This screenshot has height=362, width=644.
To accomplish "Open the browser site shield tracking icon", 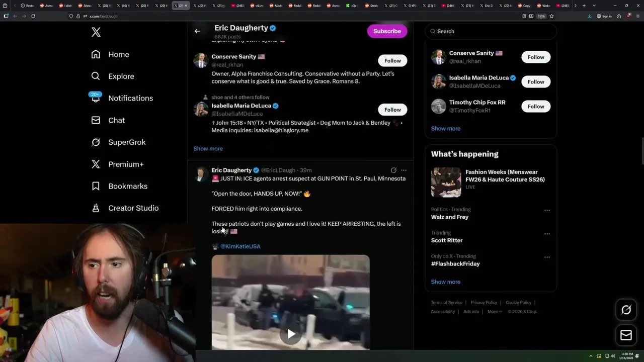I will click(x=71, y=16).
